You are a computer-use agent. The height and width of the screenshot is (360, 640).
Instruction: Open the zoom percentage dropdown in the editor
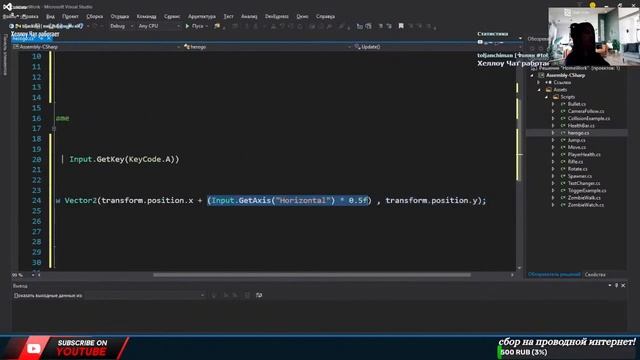tap(33, 275)
